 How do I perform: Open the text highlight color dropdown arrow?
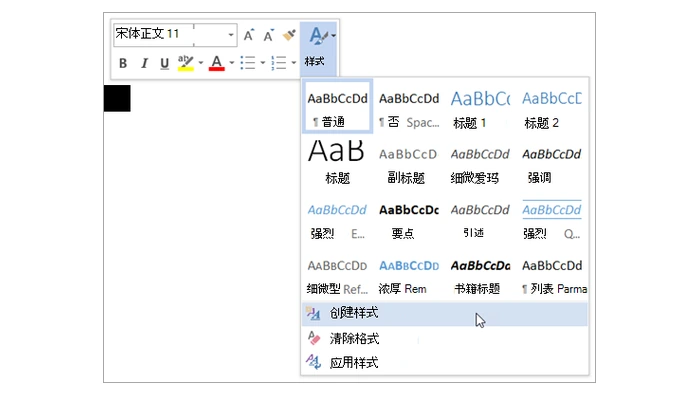200,63
